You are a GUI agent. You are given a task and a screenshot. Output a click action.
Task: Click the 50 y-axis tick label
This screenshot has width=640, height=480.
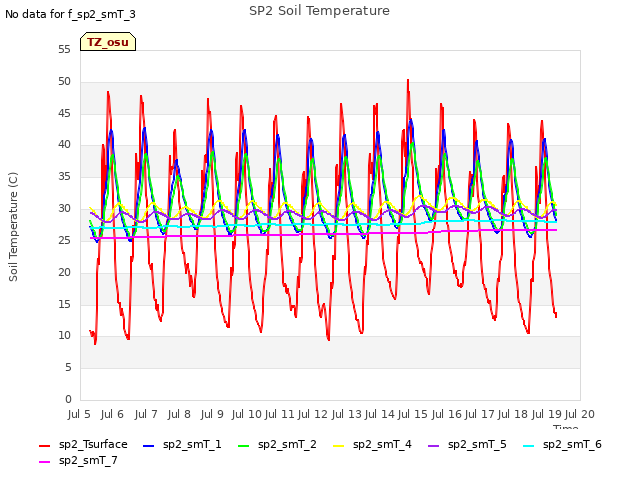64,82
